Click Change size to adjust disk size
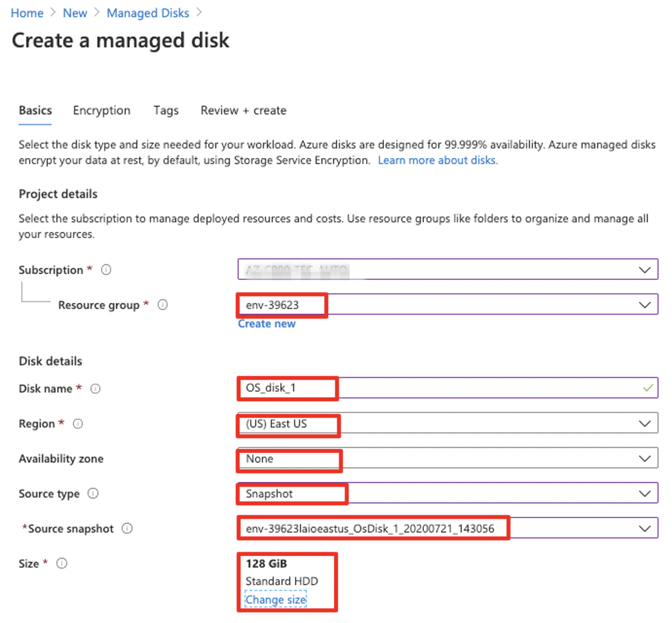The image size is (672, 623). [274, 599]
